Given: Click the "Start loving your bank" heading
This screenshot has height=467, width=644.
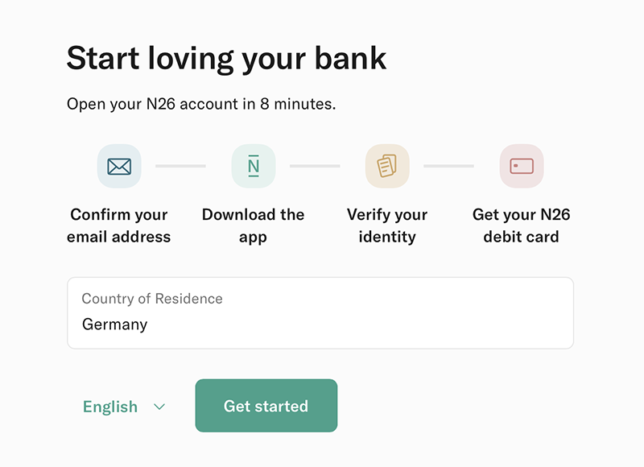Looking at the screenshot, I should [x=226, y=59].
